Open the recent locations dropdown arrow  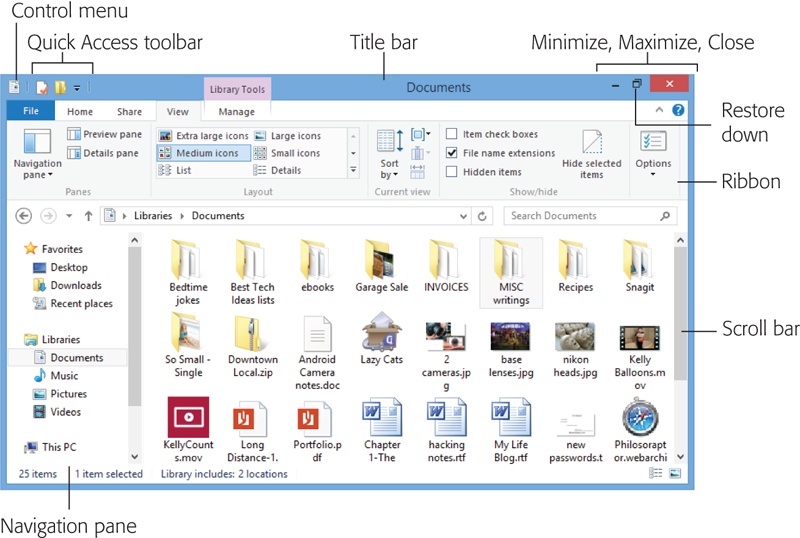[69, 216]
